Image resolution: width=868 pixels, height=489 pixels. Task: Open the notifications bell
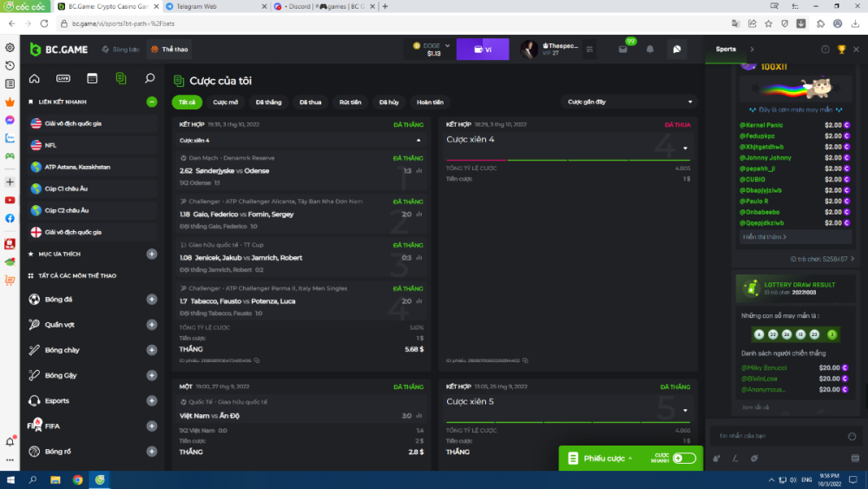pyautogui.click(x=650, y=50)
